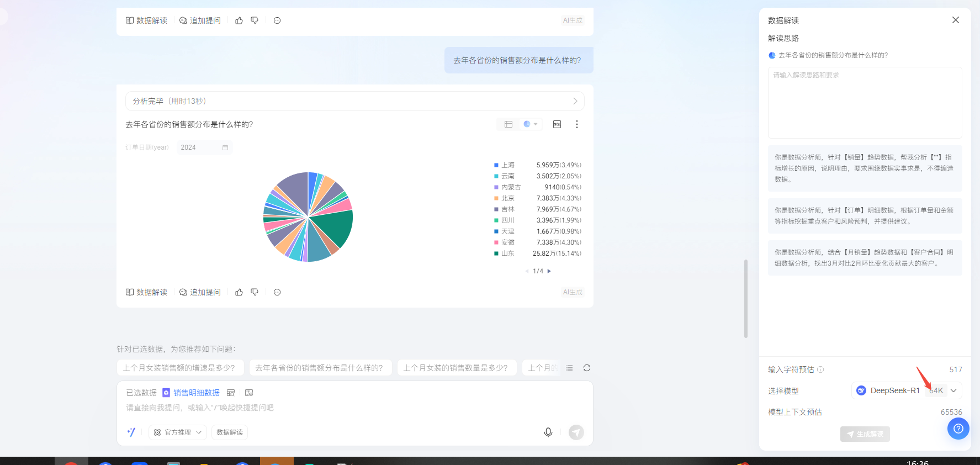980x465 pixels.
Task: Thumbs-down the answer card above the question bubble
Action: (255, 20)
